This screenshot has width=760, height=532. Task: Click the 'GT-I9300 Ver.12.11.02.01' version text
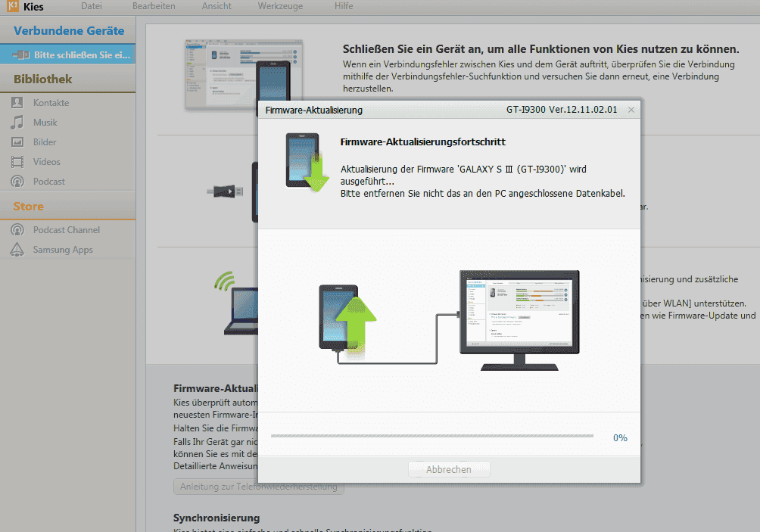[562, 110]
